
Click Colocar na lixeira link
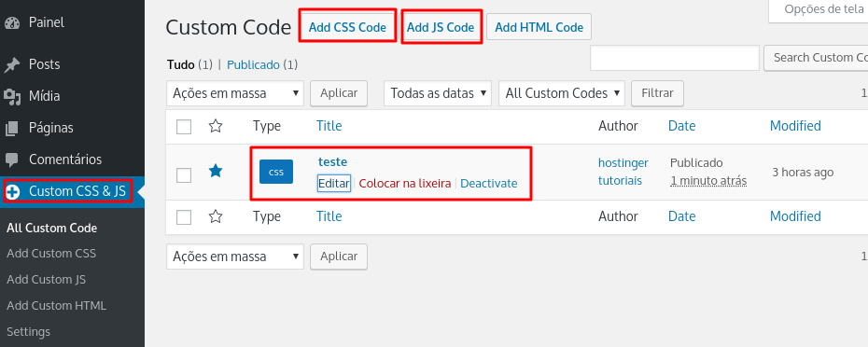(x=405, y=183)
